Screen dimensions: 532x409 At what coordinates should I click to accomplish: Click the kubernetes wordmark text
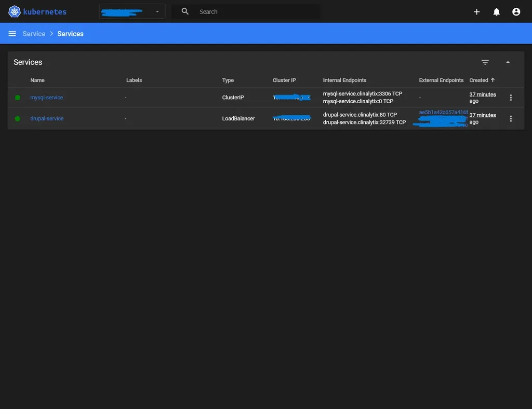(45, 12)
